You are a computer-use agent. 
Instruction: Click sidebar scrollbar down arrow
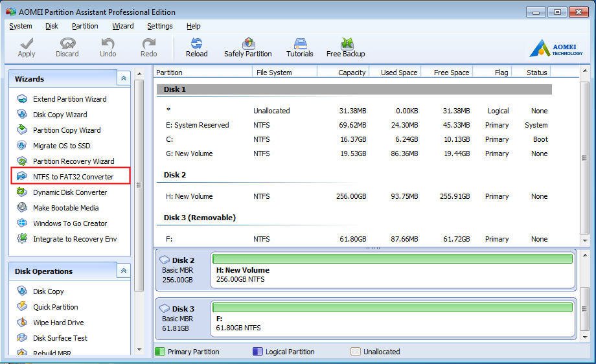139,350
